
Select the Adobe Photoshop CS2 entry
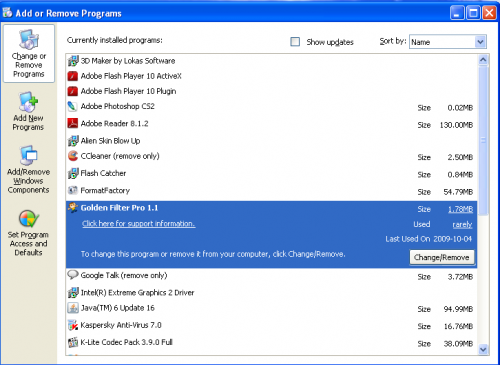tap(272, 107)
